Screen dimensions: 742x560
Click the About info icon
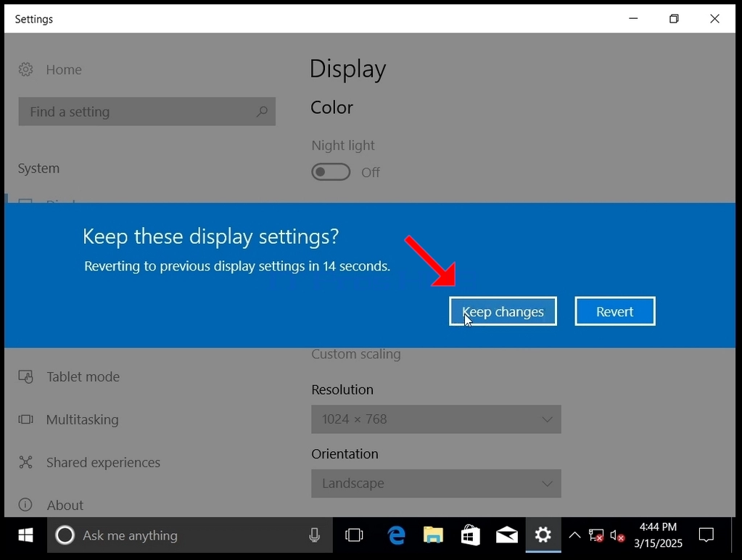tap(25, 505)
